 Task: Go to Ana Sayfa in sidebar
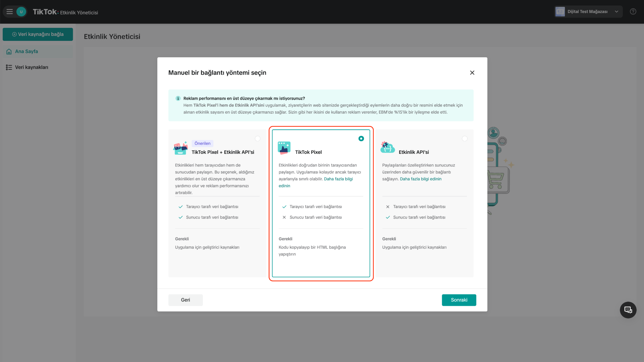pos(38,51)
